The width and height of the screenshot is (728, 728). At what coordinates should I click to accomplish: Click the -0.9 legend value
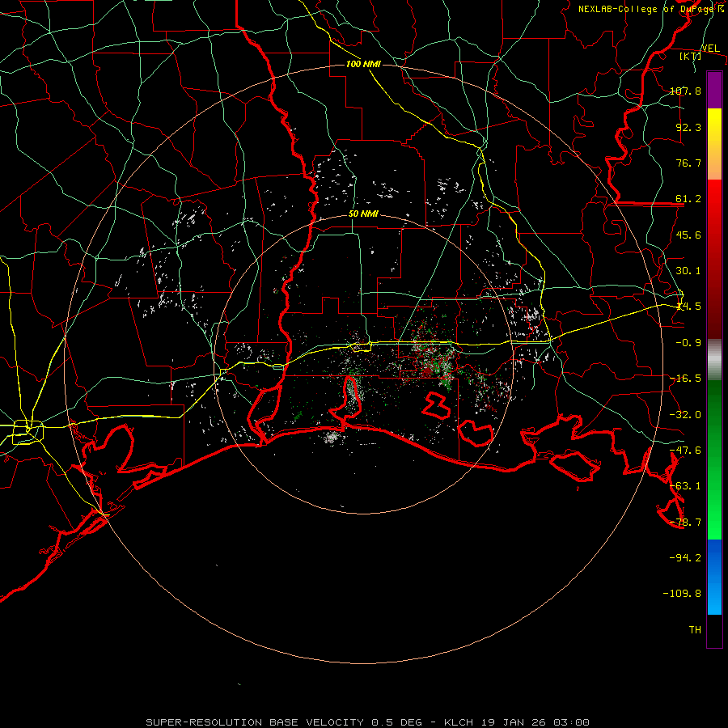688,343
